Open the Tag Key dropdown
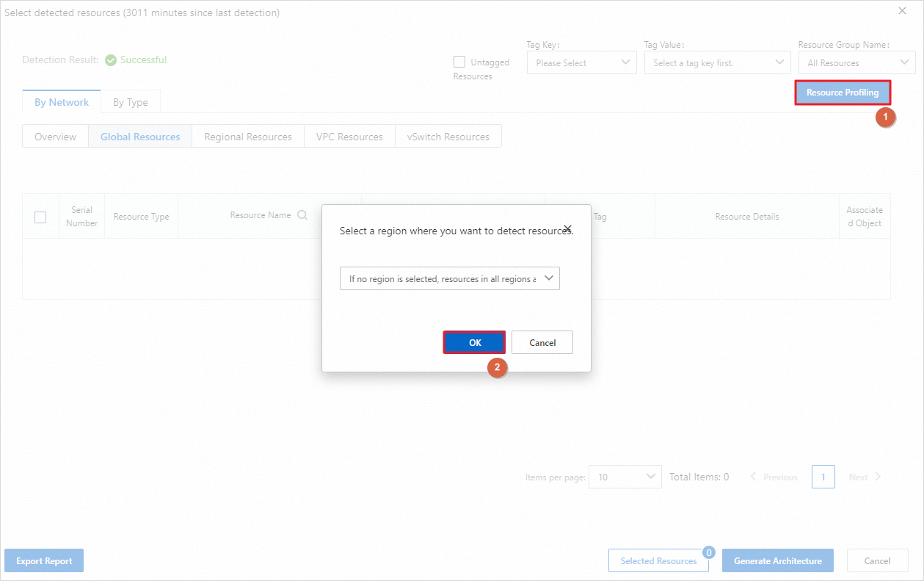 582,62
